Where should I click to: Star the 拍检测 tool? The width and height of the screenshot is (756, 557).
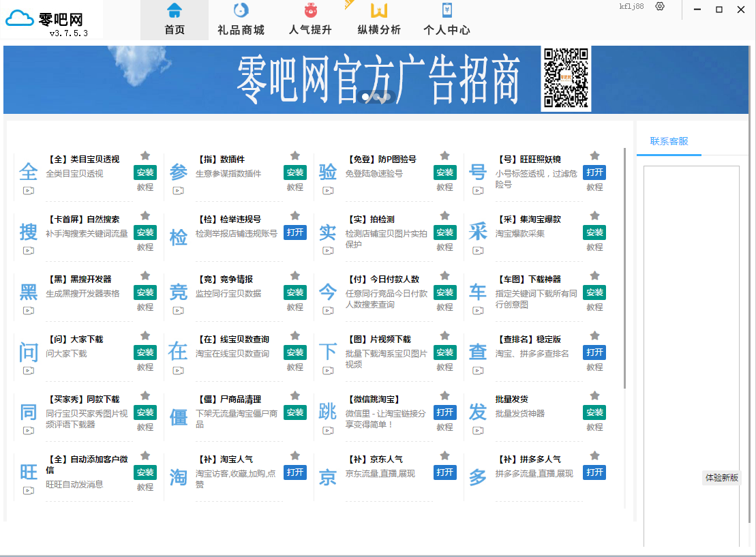click(x=445, y=215)
